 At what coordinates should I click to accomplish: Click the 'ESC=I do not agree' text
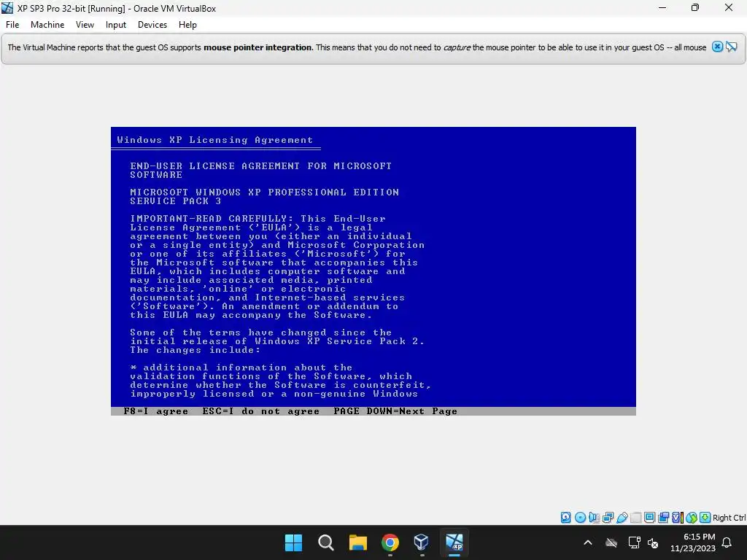pyautogui.click(x=260, y=411)
